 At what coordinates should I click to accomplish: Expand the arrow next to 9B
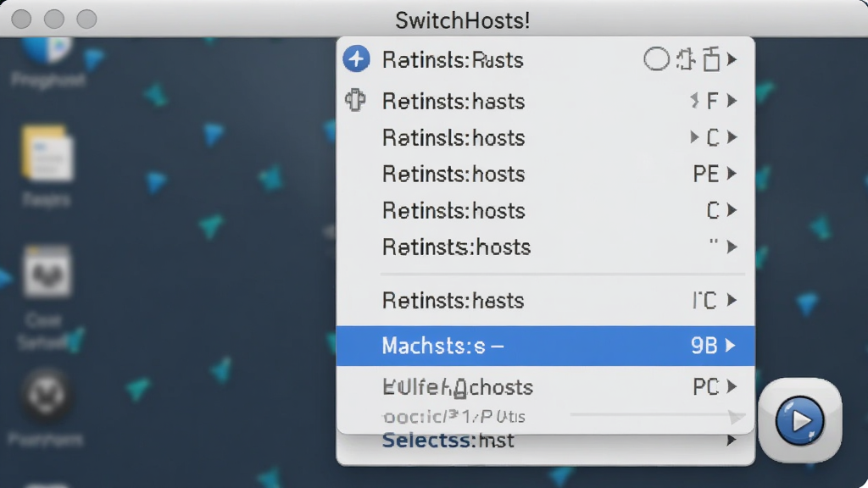tap(731, 346)
